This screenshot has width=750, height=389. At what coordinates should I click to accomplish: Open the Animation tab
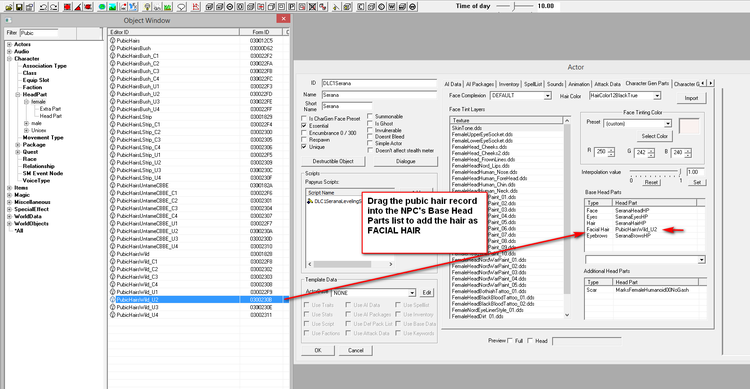pyautogui.click(x=579, y=84)
